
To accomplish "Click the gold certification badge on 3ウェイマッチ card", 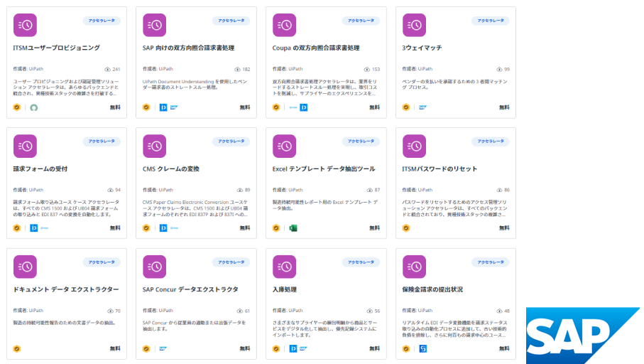I will point(406,107).
